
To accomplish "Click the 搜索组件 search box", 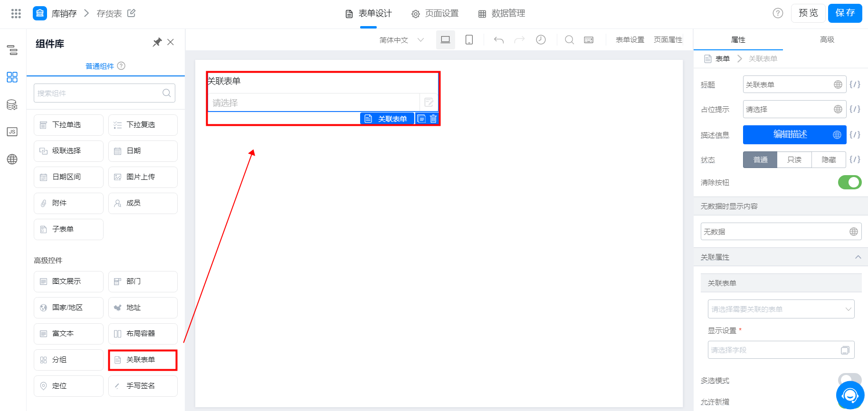I will pos(105,93).
